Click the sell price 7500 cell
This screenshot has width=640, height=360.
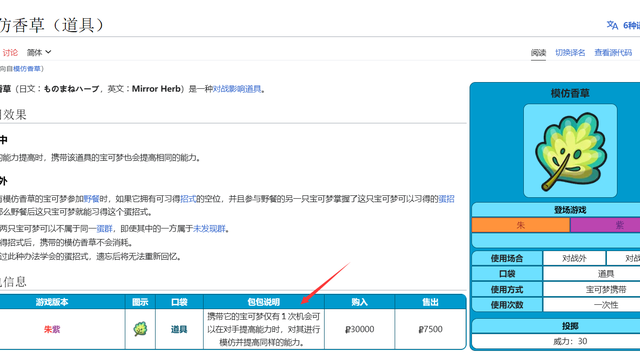[430, 329]
